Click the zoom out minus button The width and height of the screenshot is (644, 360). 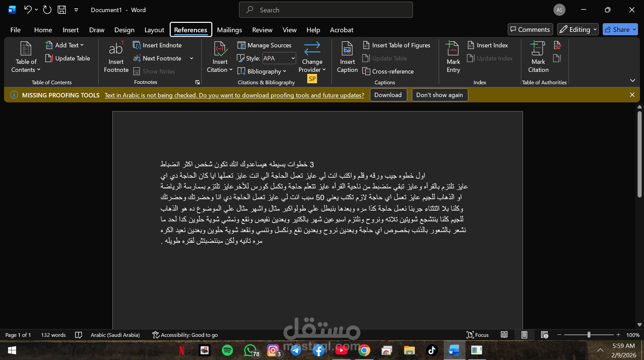(559, 335)
